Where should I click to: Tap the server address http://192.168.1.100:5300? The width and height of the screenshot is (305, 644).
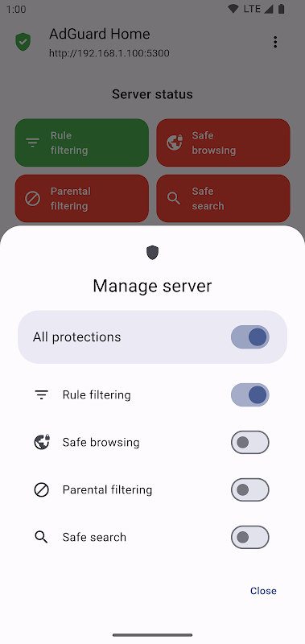(x=109, y=53)
